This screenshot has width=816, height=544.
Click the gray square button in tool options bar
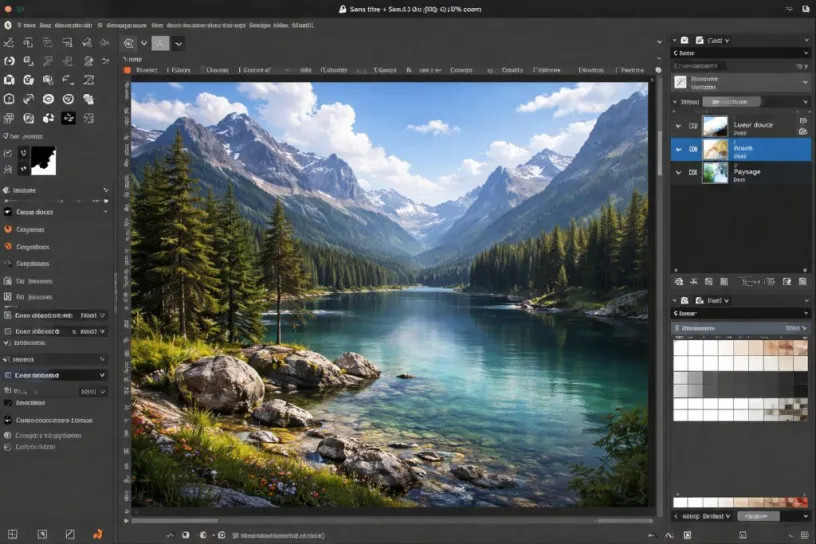pyautogui.click(x=159, y=43)
